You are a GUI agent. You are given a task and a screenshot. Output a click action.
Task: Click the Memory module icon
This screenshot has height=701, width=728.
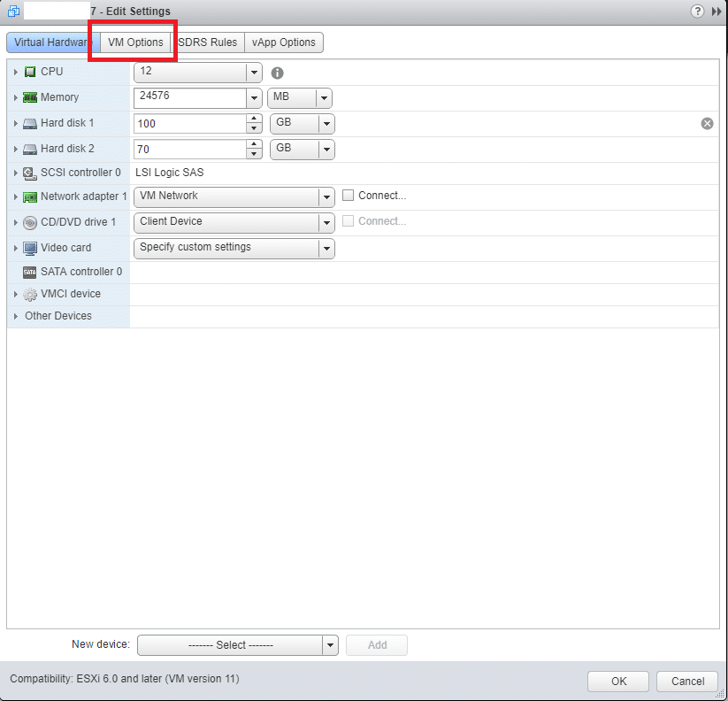click(x=30, y=97)
